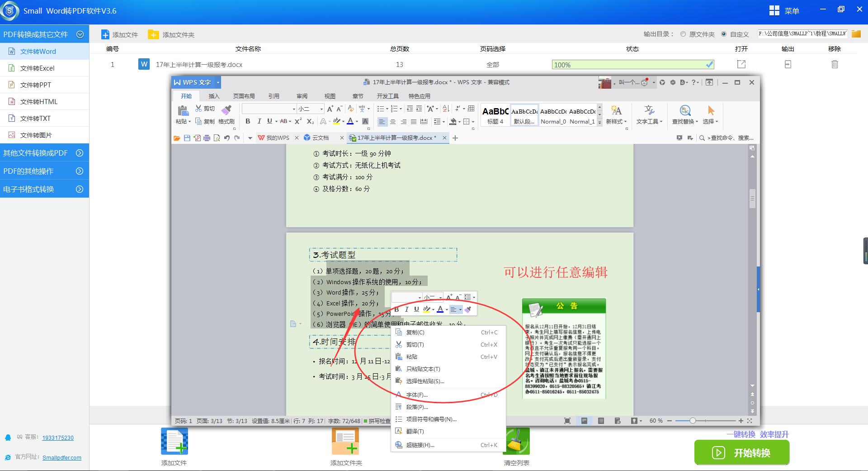The width and height of the screenshot is (868, 471).
Task: Click 添加文件夹 in the top toolbar
Action: [x=172, y=34]
